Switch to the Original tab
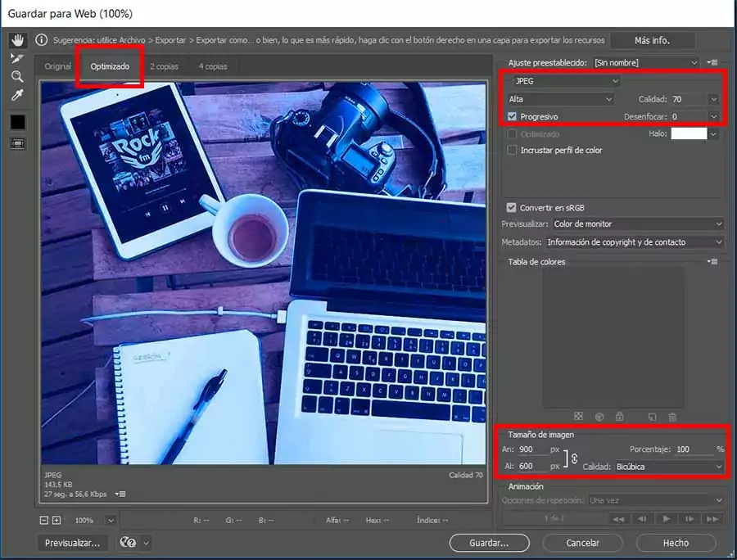This screenshot has width=737, height=560. coord(58,66)
